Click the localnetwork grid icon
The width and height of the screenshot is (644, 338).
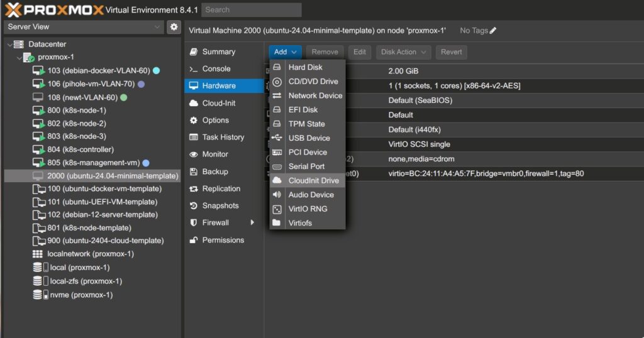(x=37, y=254)
